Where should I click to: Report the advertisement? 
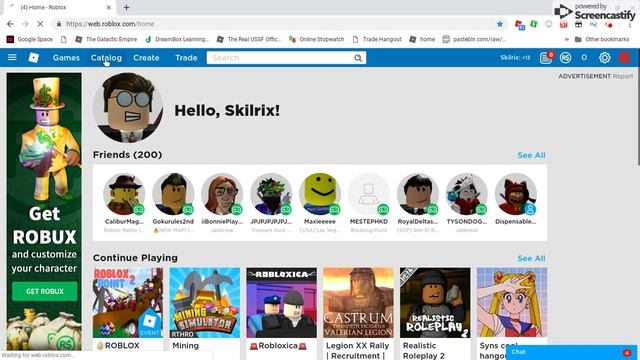623,76
